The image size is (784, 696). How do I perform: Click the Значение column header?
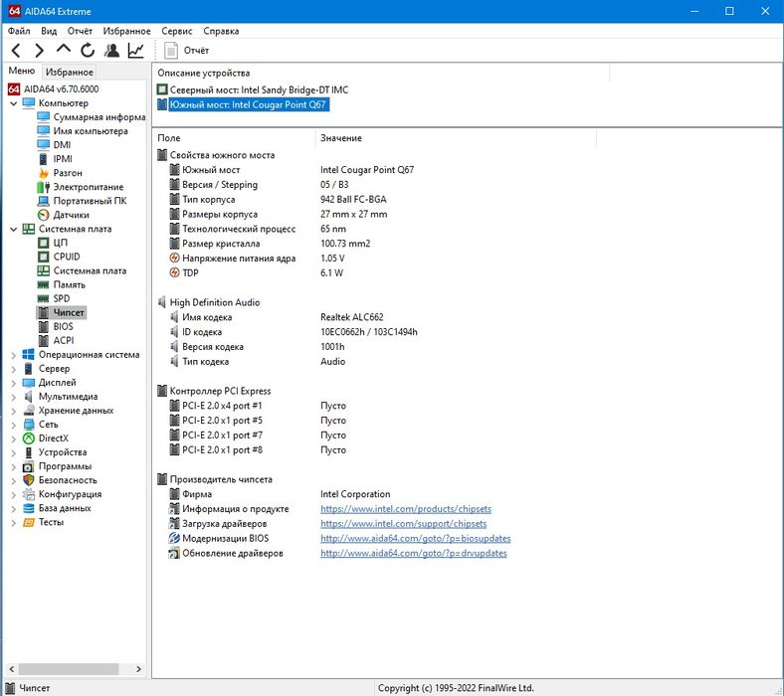tap(456, 138)
